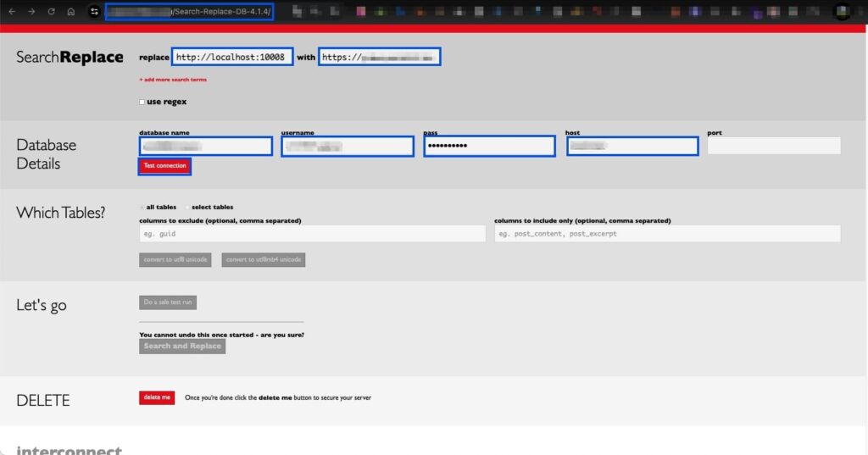
Task: Click '+ add more search terms' link
Action: pos(173,80)
